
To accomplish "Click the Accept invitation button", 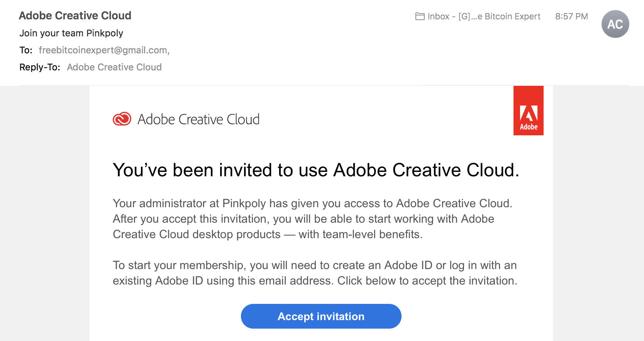I will tap(321, 316).
